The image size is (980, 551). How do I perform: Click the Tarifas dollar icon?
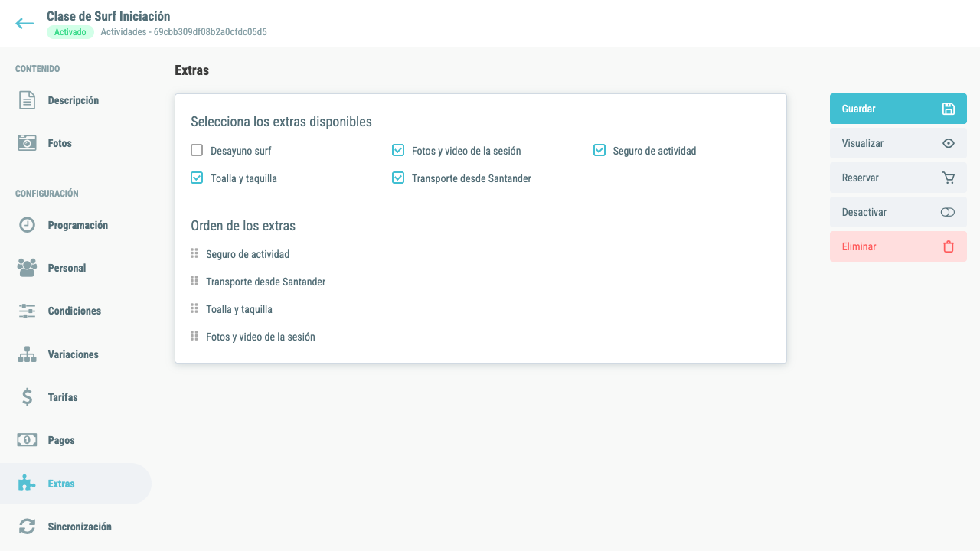27,397
